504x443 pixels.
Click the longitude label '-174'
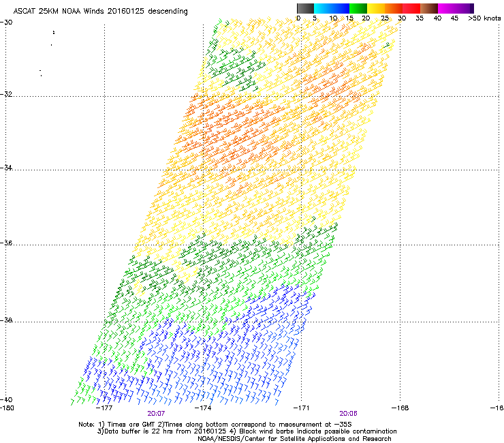(x=203, y=408)
